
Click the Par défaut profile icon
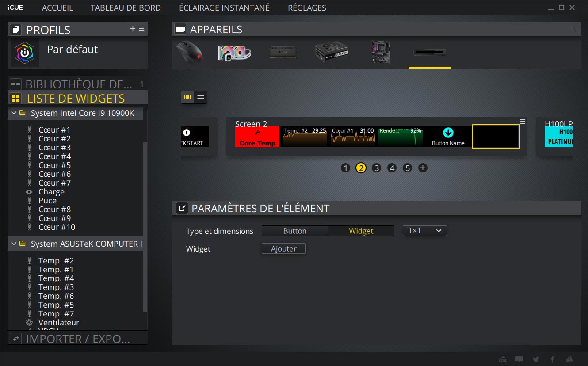point(24,52)
